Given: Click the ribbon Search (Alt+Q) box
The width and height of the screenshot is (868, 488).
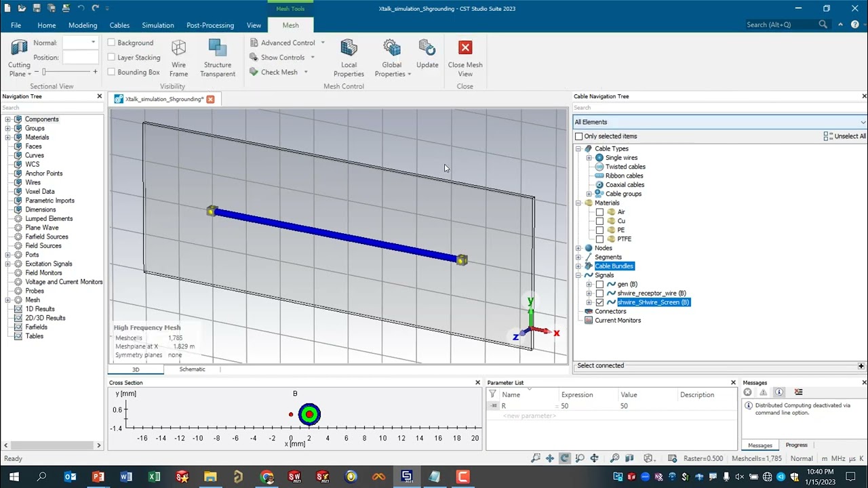Looking at the screenshot, I should [787, 25].
